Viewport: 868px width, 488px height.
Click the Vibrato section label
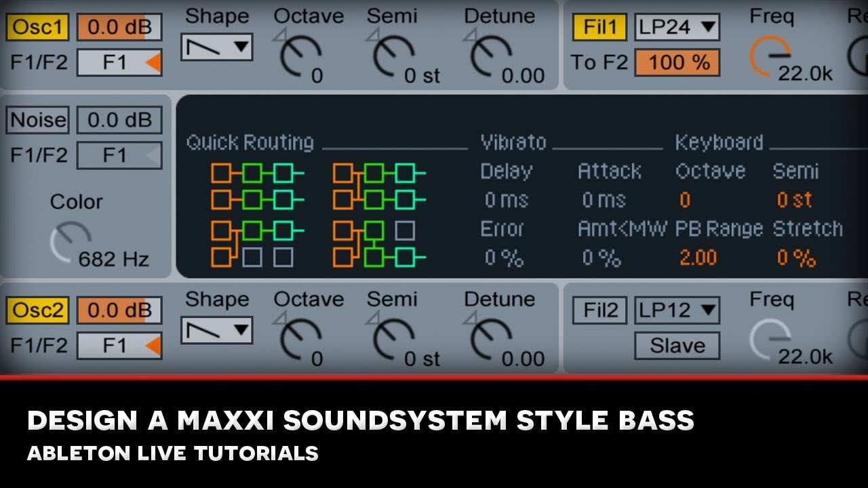pyautogui.click(x=513, y=142)
